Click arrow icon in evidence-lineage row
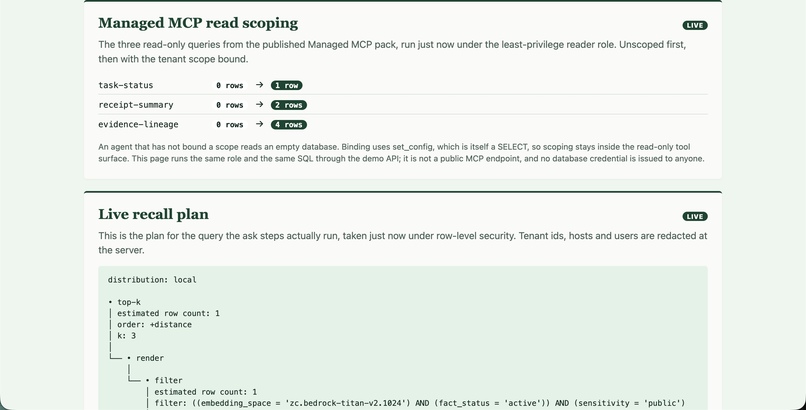Image resolution: width=806 pixels, height=410 pixels. pos(260,124)
